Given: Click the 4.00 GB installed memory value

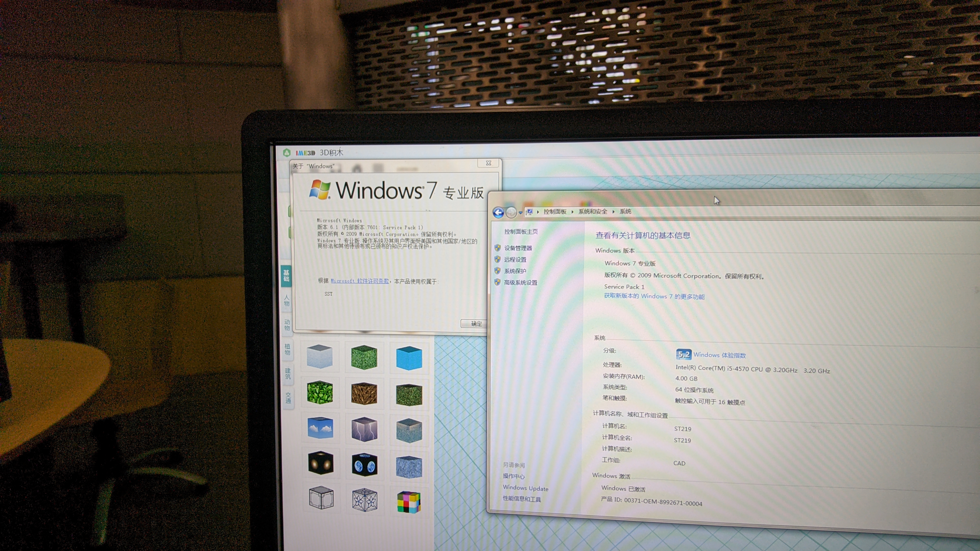Looking at the screenshot, I should (686, 378).
